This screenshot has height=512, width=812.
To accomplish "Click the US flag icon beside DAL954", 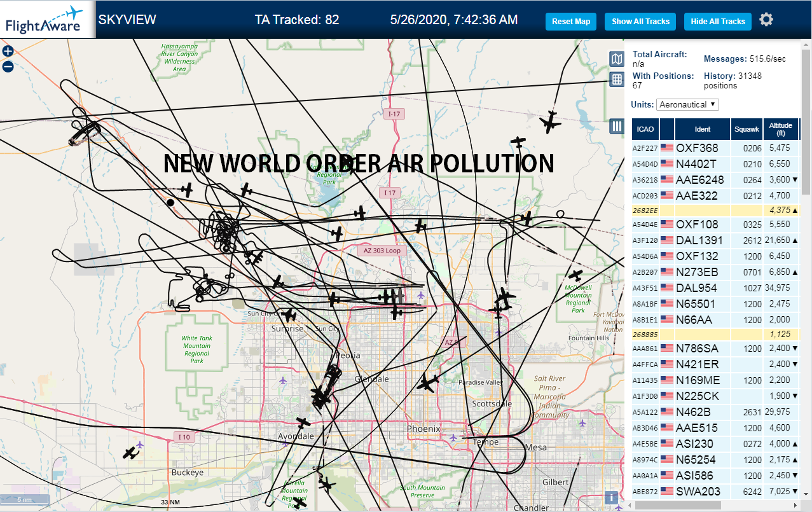I will pyautogui.click(x=667, y=287).
